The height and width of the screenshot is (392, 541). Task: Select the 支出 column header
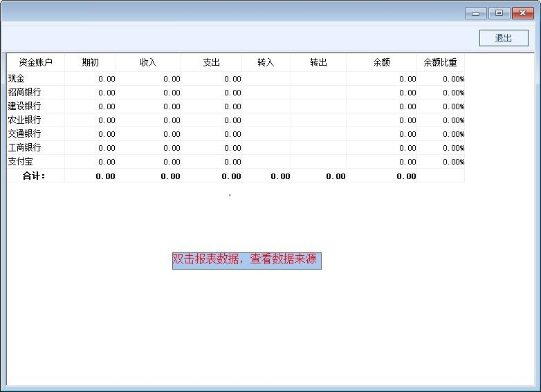pos(212,62)
